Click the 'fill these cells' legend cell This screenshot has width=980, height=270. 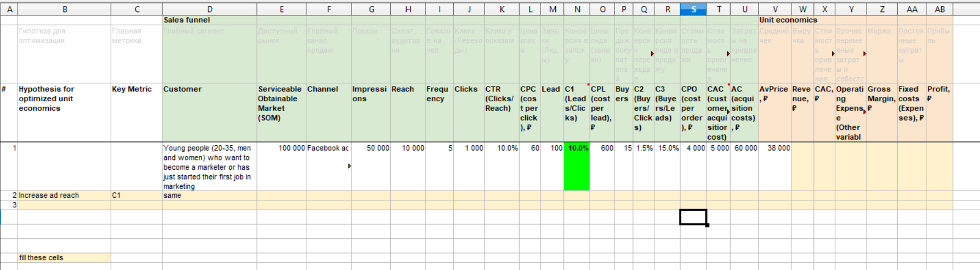click(64, 258)
